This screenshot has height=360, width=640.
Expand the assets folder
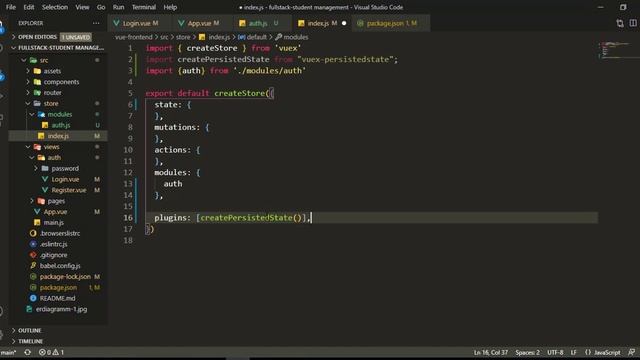[52, 71]
